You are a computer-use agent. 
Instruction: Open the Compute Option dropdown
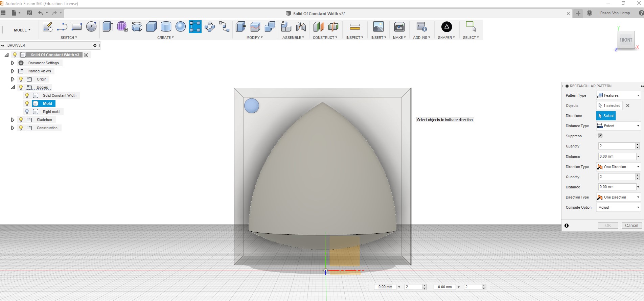click(x=619, y=207)
